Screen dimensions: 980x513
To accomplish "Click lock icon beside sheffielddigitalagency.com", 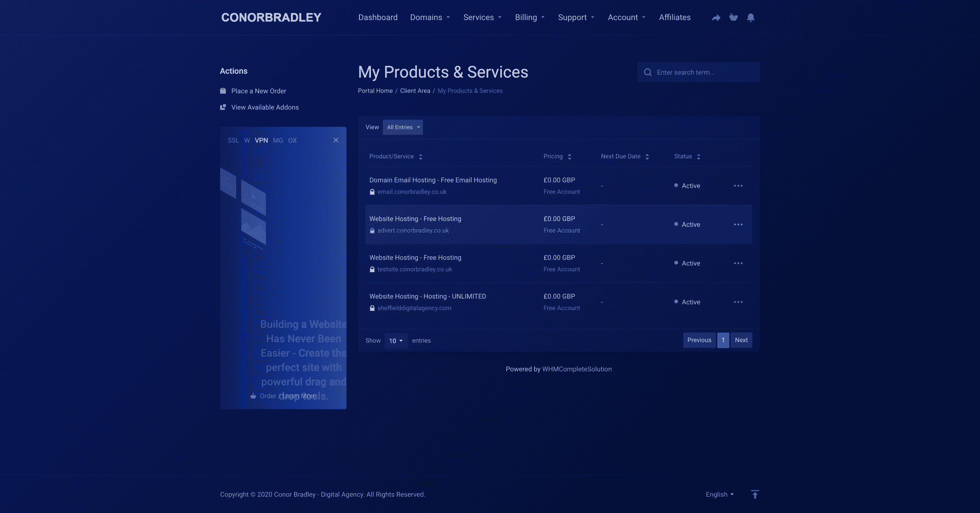I will [x=372, y=308].
